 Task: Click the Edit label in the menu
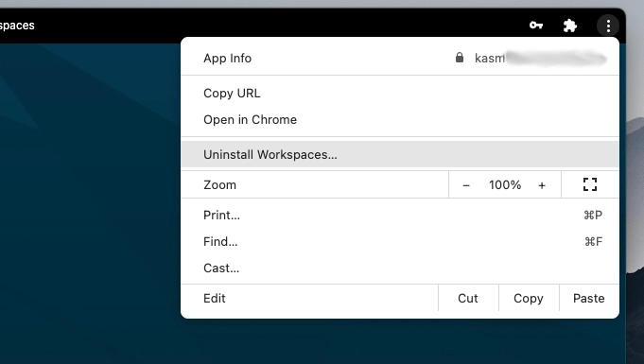click(x=215, y=298)
